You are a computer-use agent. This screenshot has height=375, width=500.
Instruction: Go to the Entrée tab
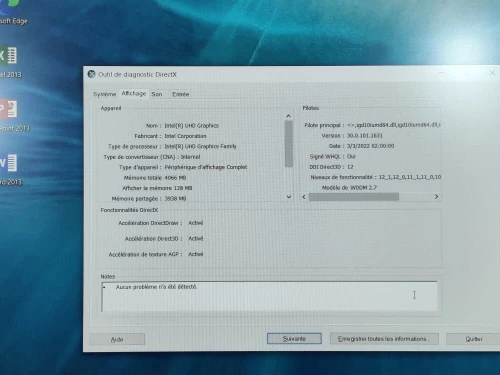click(x=180, y=94)
